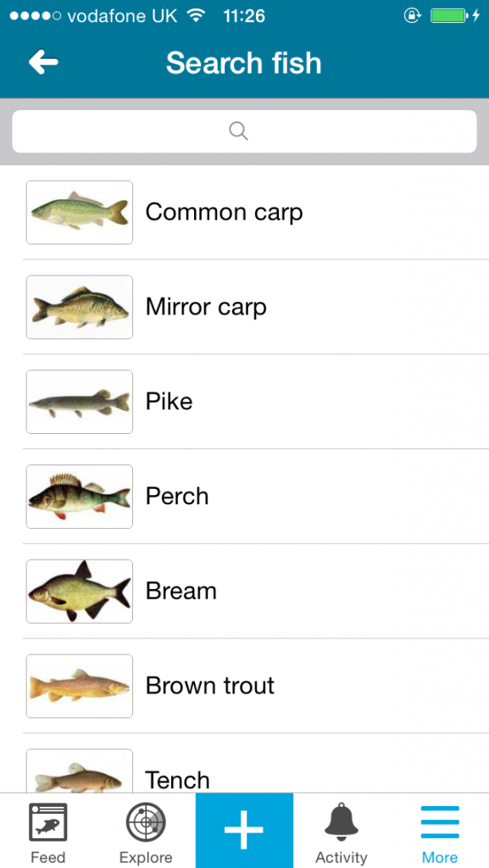Image resolution: width=489 pixels, height=868 pixels.
Task: Open the Explore radar tab
Action: [x=146, y=832]
